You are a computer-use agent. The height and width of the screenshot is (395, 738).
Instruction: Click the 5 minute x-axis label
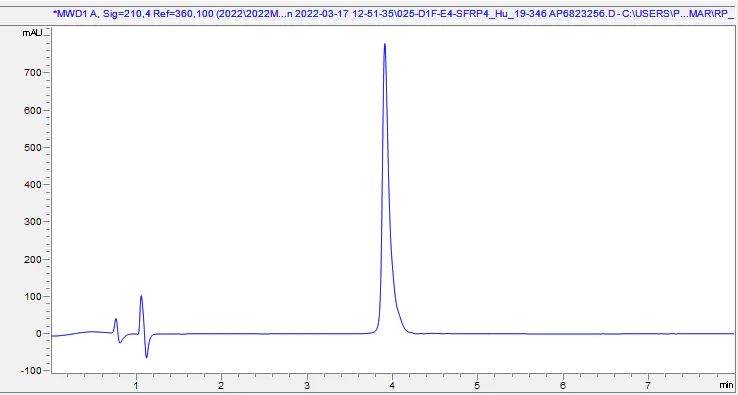pos(477,386)
